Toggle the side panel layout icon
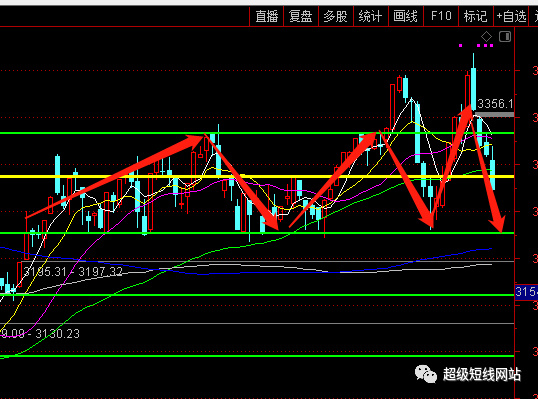Viewport: 538px width, 399px height. [x=505, y=36]
